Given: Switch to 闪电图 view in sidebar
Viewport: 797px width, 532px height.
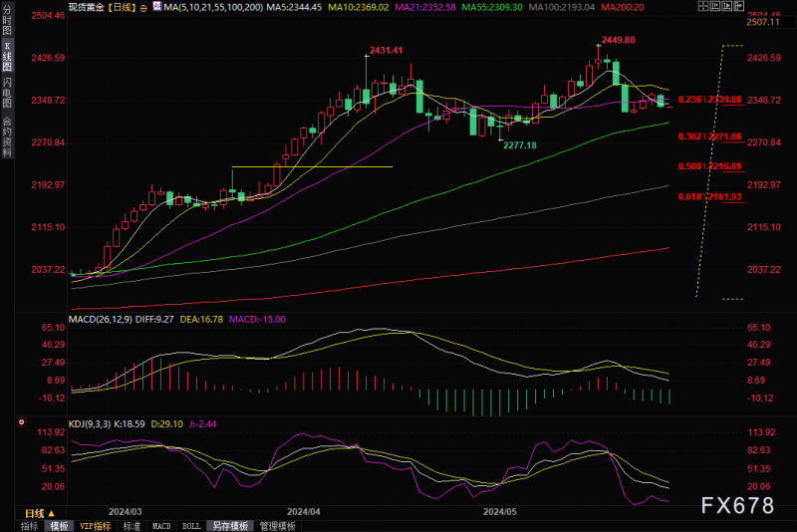Looking at the screenshot, I should [7, 93].
